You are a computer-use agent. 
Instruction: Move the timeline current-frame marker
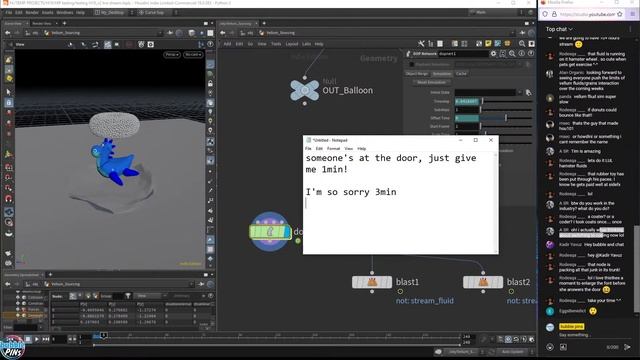[x=104, y=336]
